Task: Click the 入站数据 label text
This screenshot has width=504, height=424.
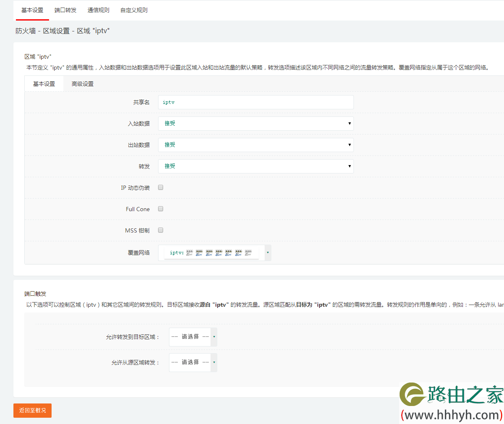Action: point(139,124)
